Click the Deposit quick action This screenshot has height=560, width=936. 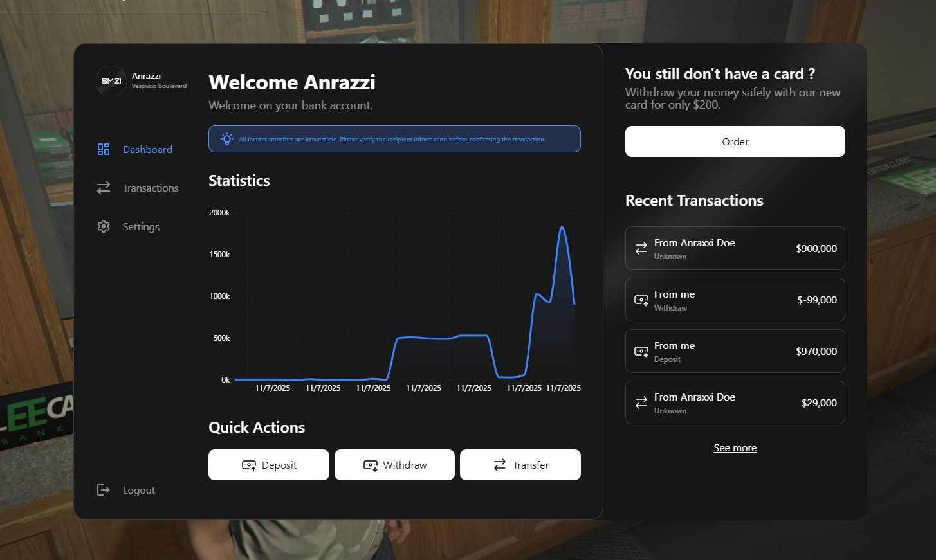(268, 464)
